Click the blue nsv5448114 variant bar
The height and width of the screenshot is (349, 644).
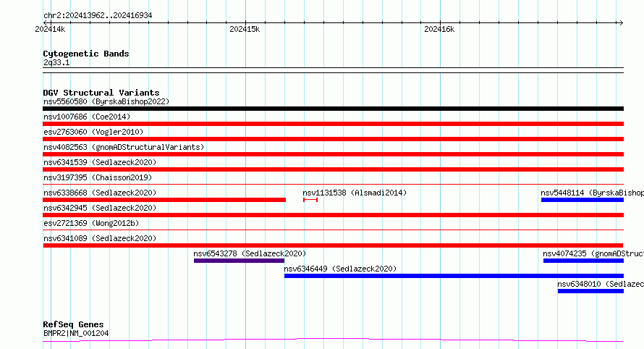(582, 200)
